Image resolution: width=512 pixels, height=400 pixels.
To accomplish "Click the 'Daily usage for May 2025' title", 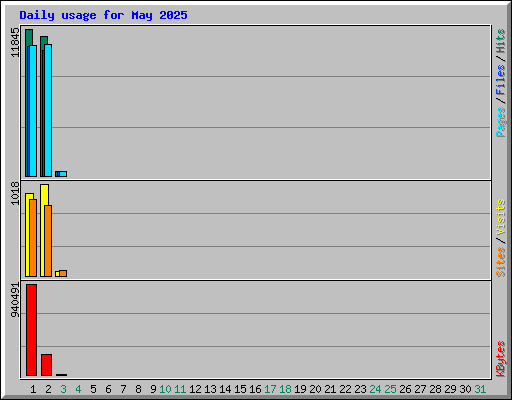I will [x=103, y=15].
